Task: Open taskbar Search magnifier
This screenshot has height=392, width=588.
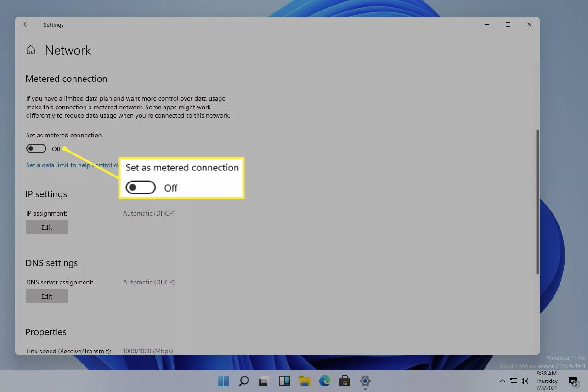Action: (x=243, y=381)
